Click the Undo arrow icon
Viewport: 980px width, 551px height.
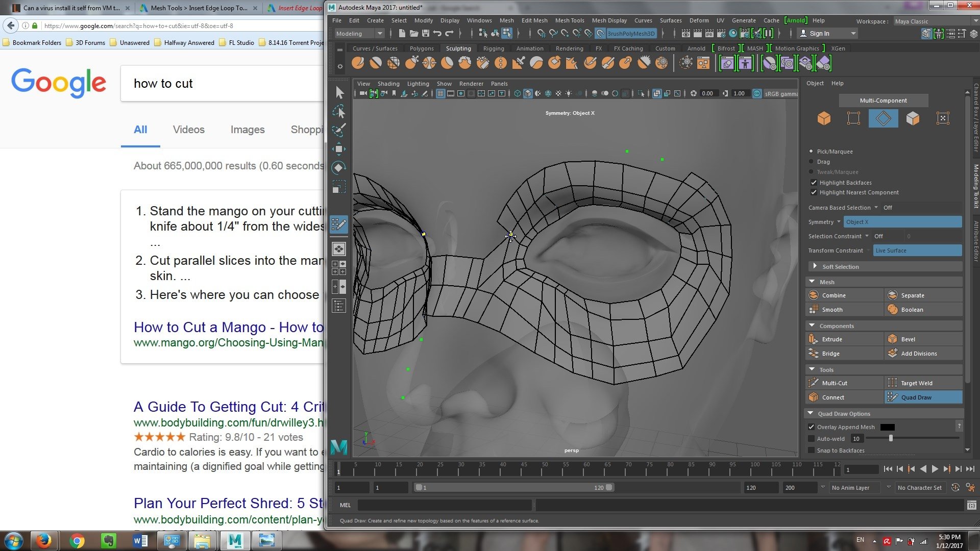click(x=437, y=33)
